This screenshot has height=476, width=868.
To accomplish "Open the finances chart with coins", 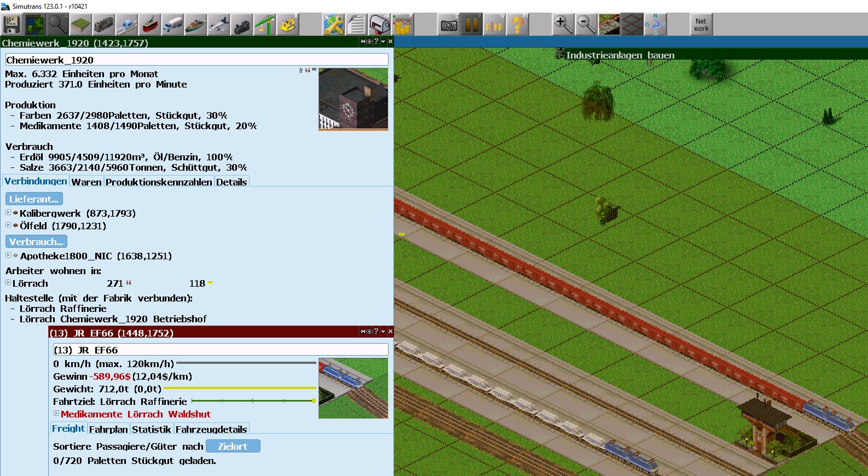I will click(x=402, y=25).
